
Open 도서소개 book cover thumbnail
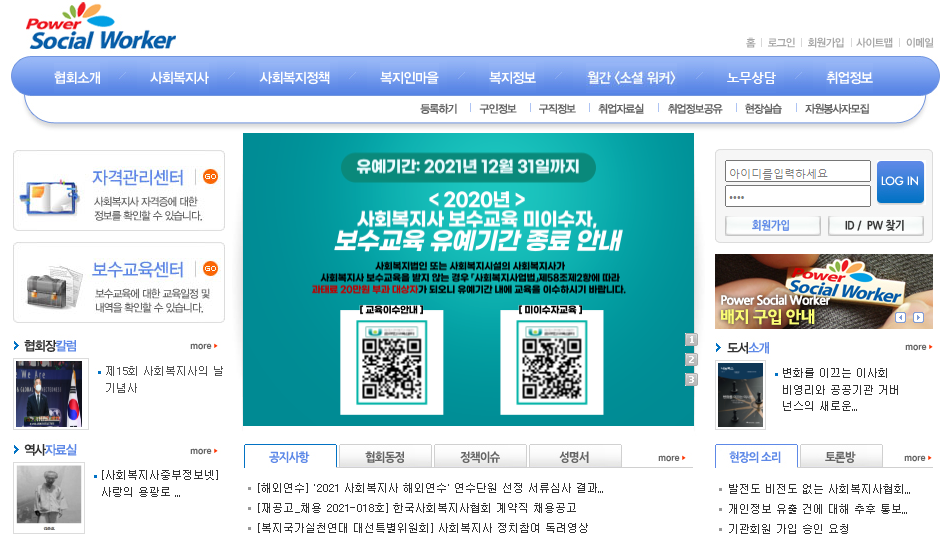740,395
